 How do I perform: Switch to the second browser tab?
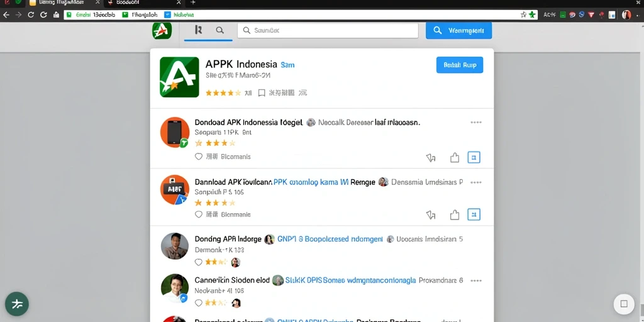click(144, 3)
